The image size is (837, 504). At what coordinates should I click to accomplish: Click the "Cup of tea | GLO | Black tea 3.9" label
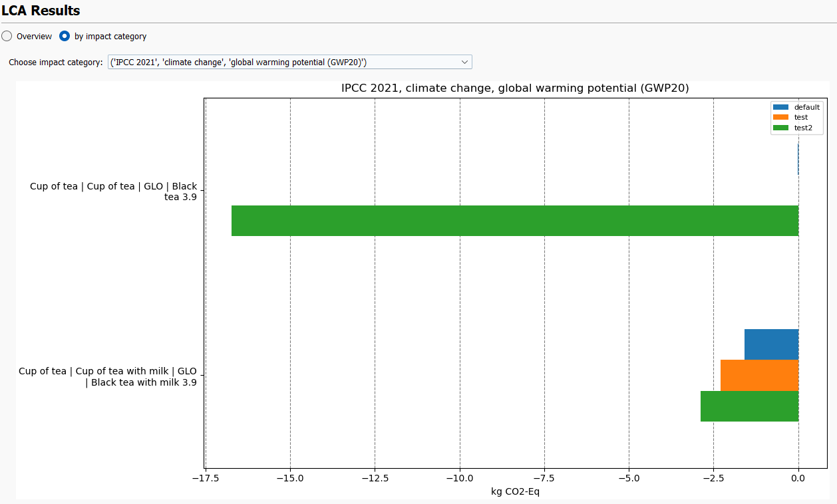[x=113, y=191]
